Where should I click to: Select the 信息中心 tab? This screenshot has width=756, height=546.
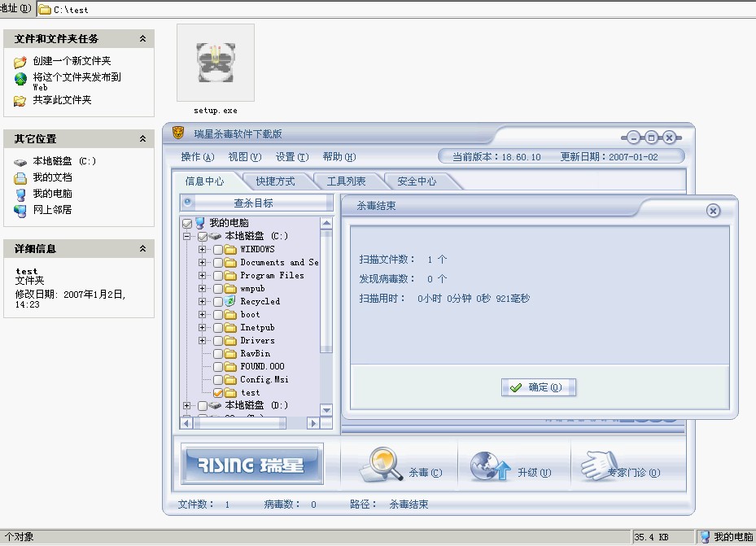click(x=205, y=181)
